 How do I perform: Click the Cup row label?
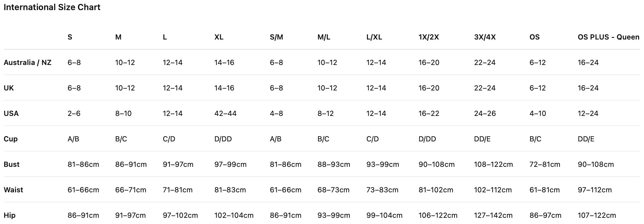click(x=10, y=139)
